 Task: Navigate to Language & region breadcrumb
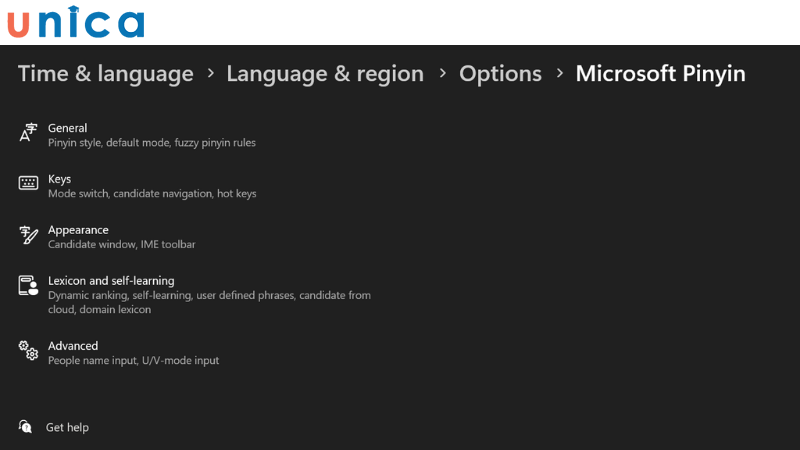325,74
